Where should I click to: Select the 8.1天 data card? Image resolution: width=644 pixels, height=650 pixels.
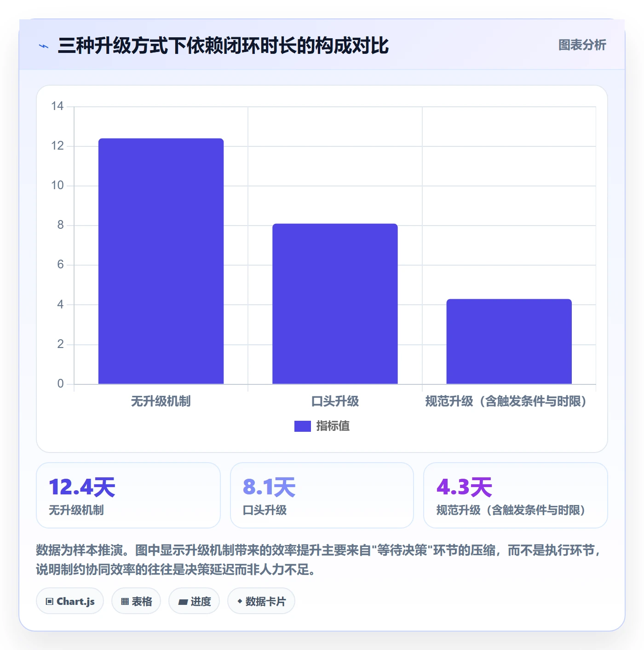pos(322,495)
